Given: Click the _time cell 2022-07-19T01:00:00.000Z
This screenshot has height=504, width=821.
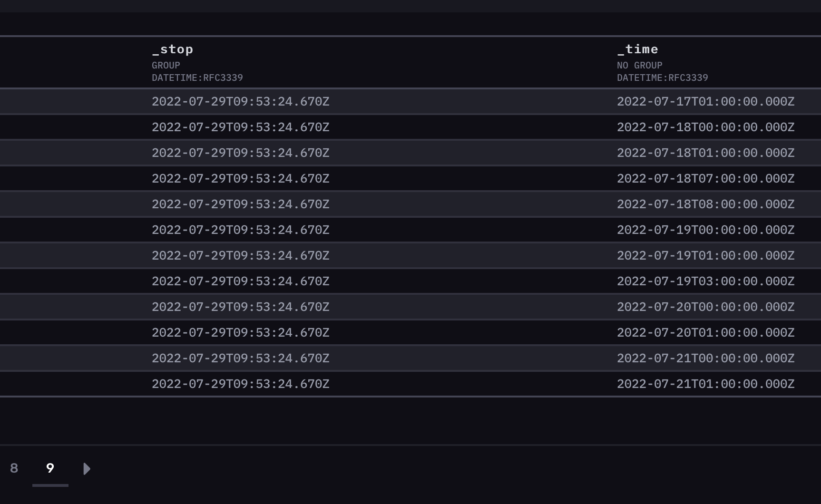Looking at the screenshot, I should tap(705, 256).
